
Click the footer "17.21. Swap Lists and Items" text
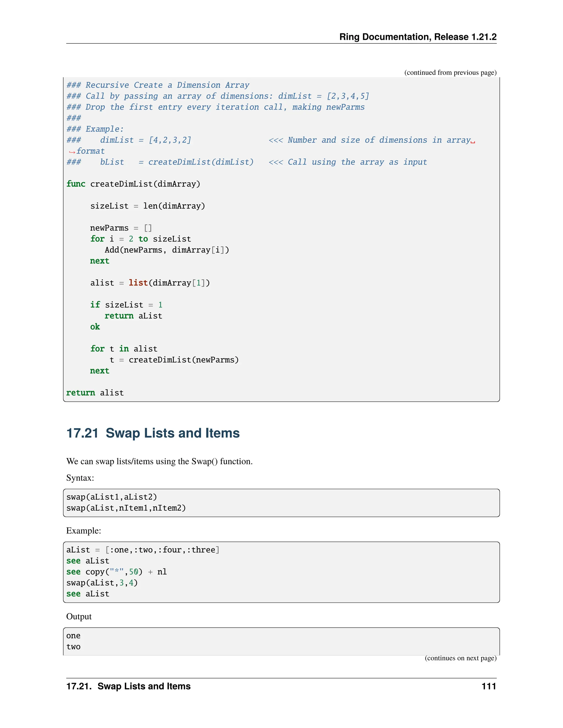click(128, 686)
